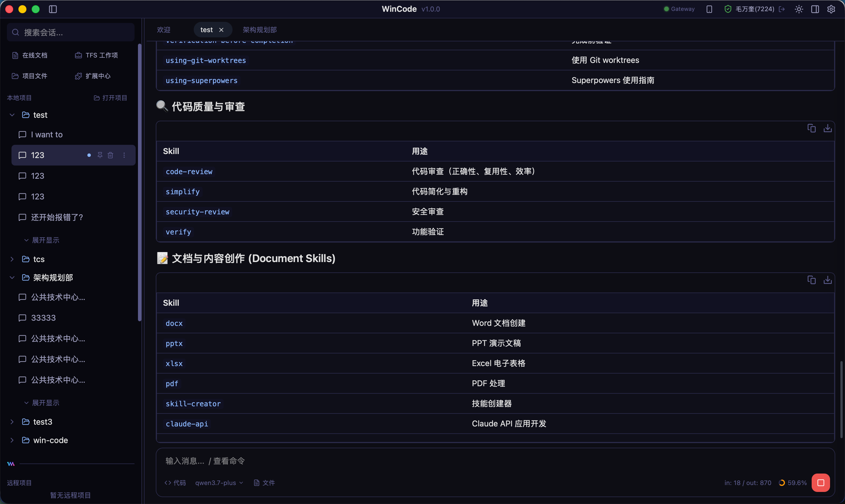Viewport: 845px width, 504px height.
Task: Click the docx skill cell
Action: pos(174,323)
